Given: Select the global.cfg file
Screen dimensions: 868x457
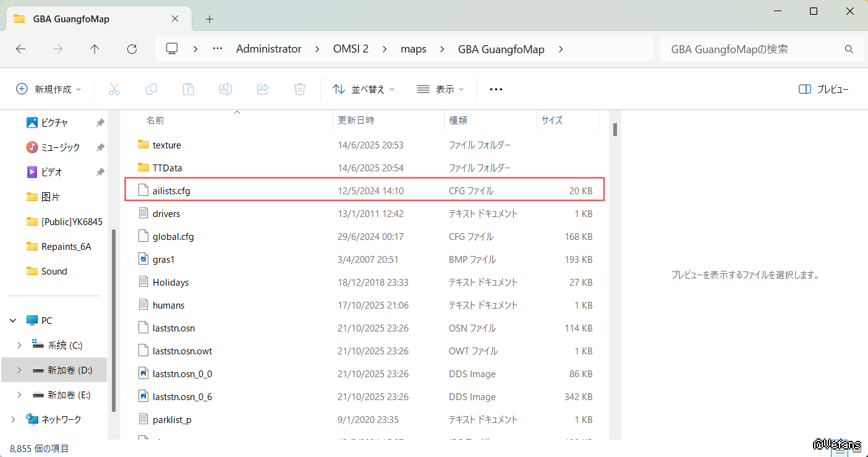Looking at the screenshot, I should click(173, 236).
